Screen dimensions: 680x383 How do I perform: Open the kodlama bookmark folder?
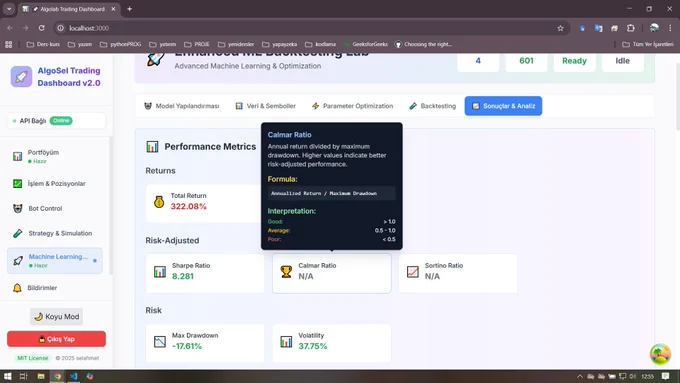point(320,44)
